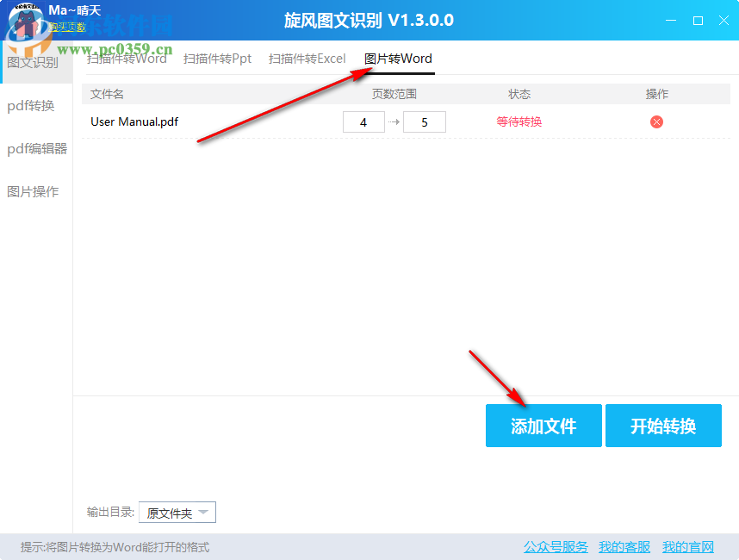The width and height of the screenshot is (739, 560).
Task: Open the pdf编辑器 sidebar panel
Action: [35, 148]
